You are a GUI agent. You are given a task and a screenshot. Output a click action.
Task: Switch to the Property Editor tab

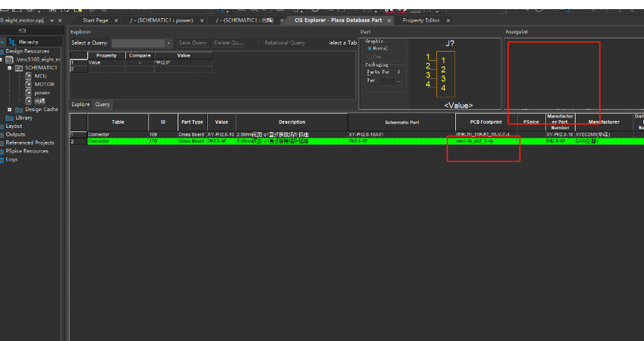421,20
